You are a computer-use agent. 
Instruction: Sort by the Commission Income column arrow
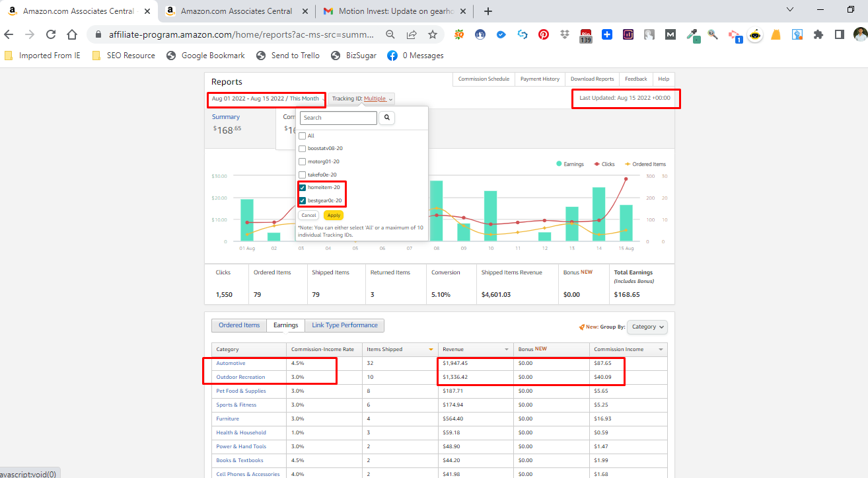pos(660,349)
